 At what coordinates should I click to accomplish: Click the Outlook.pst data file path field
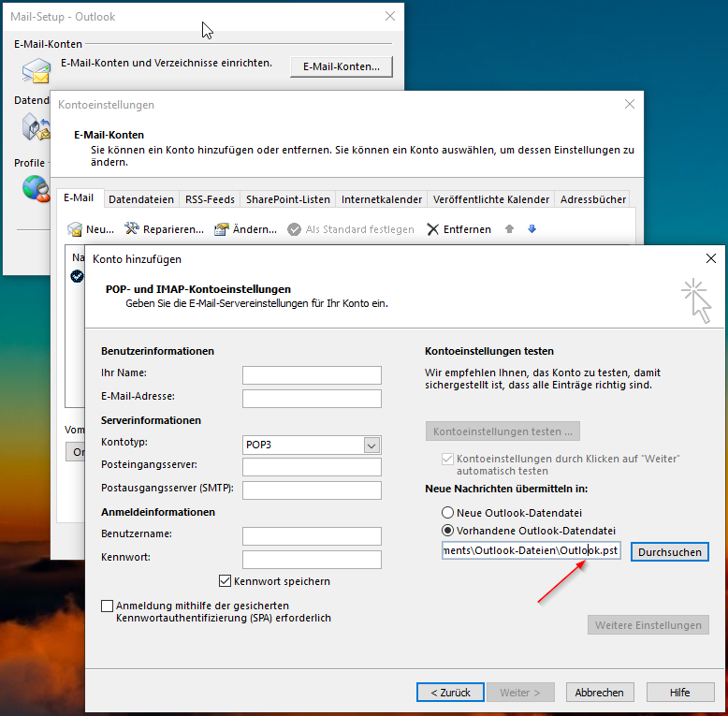(x=531, y=550)
